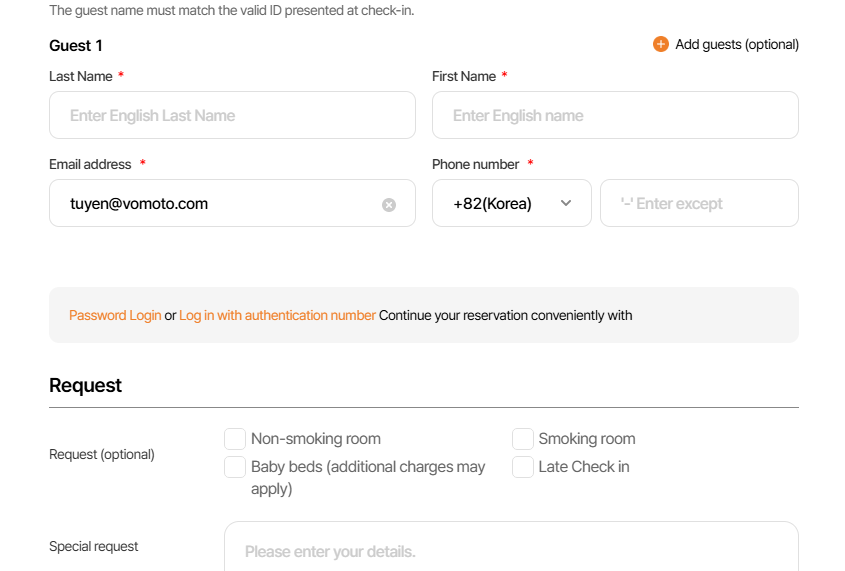This screenshot has height=571, width=845.
Task: Select the Late Check in checkbox
Action: 523,467
